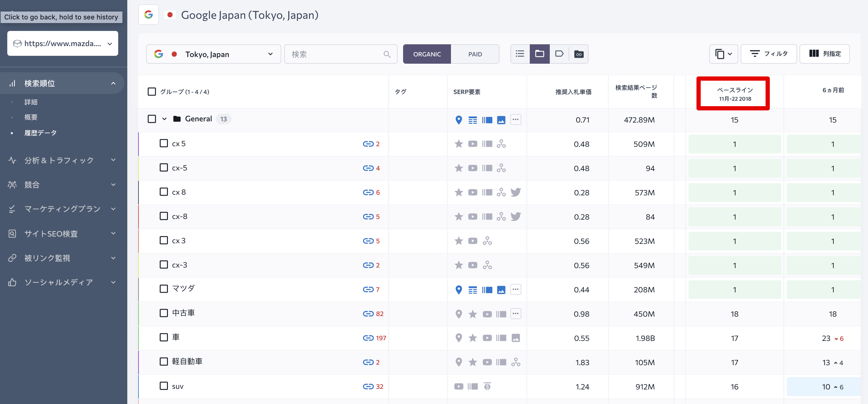This screenshot has width=868, height=404.
Task: Click Google logo icon in page header
Action: click(149, 15)
